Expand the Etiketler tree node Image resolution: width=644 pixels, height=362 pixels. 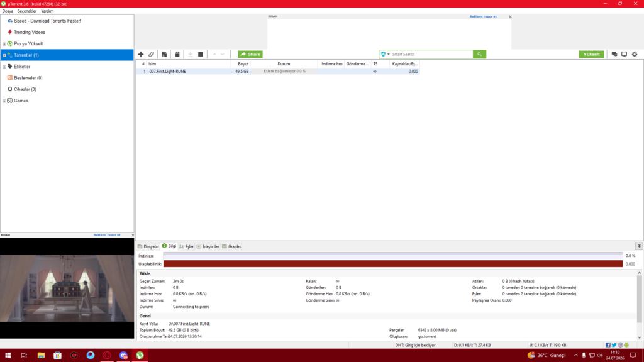[4, 67]
